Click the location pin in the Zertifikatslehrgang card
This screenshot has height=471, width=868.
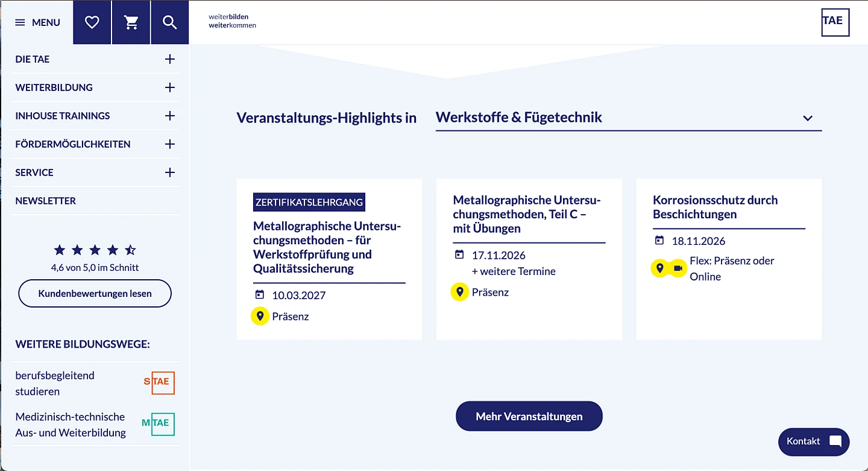tap(260, 316)
